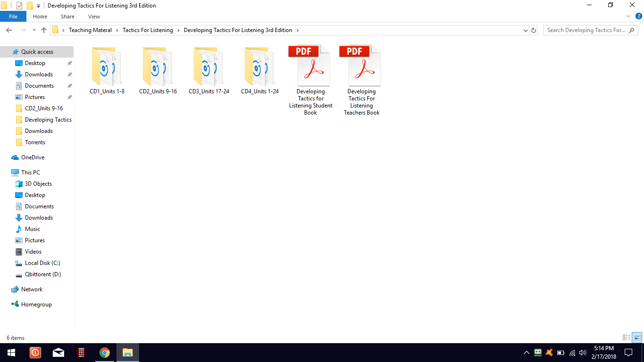Screen dimensions: 644x362
Task: Open the File menu tab
Action: [x=13, y=16]
